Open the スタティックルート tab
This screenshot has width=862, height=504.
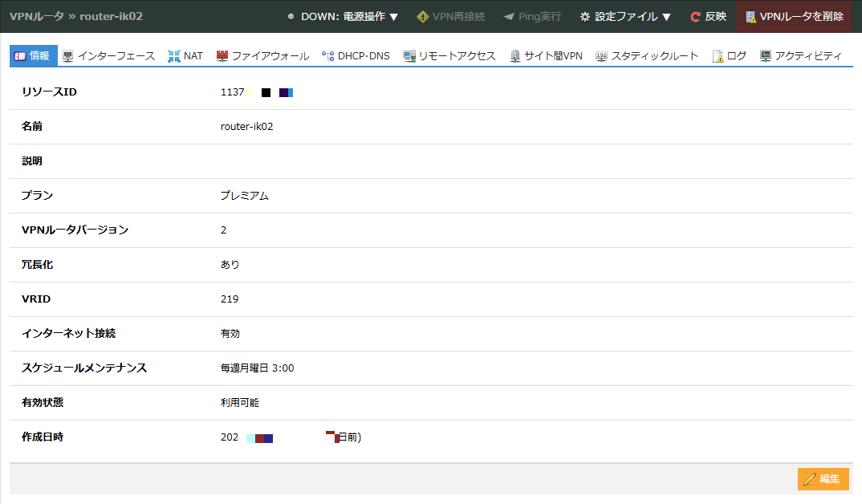[x=647, y=56]
